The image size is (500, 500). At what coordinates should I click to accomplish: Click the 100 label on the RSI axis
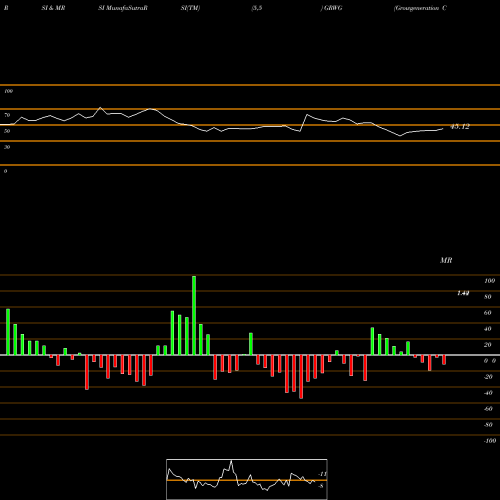(x=8, y=91)
